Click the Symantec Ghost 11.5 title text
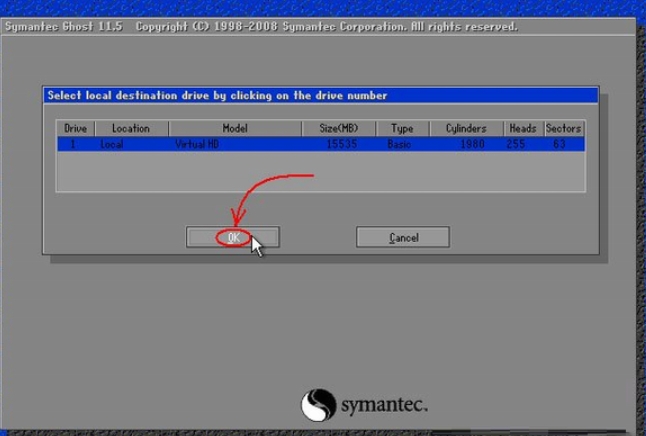Image resolution: width=646 pixels, height=436 pixels. pyautogui.click(x=64, y=27)
